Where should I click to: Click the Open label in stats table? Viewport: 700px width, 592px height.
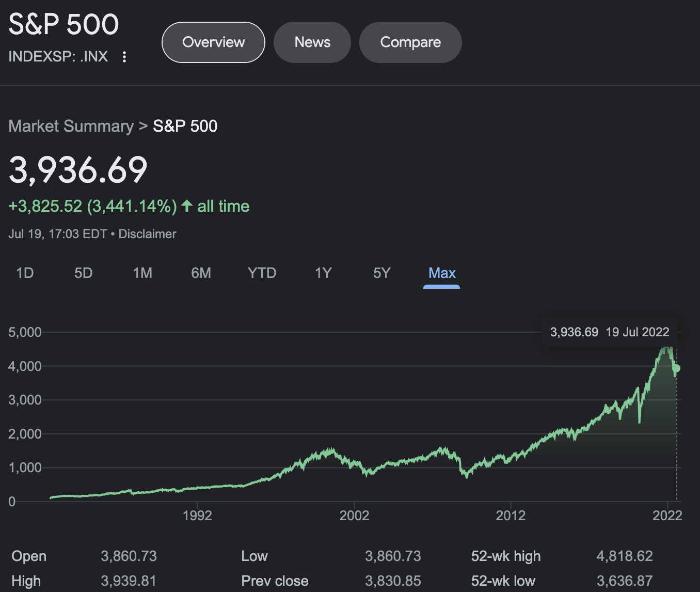[29, 556]
